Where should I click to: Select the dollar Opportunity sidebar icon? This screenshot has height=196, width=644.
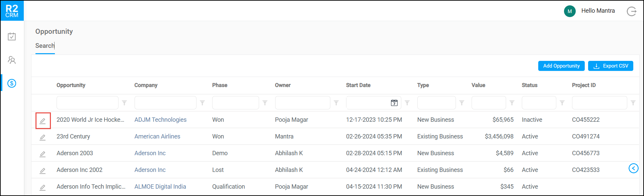12,83
